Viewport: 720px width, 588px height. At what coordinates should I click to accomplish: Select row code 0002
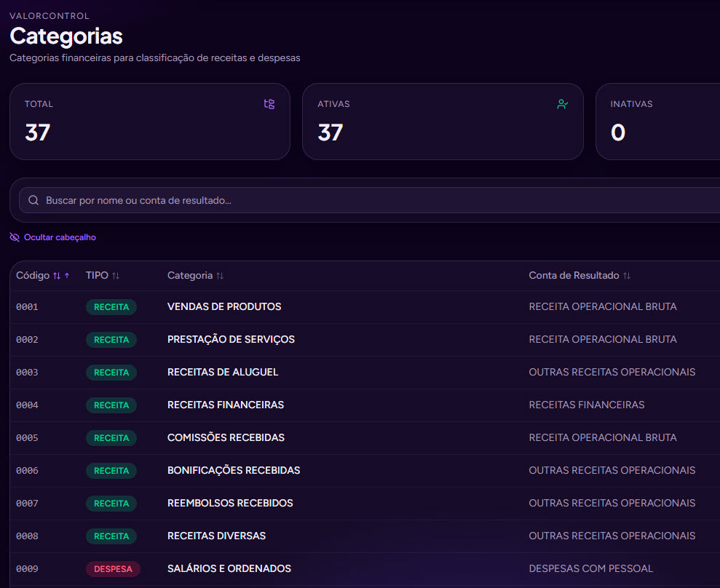[x=27, y=340]
